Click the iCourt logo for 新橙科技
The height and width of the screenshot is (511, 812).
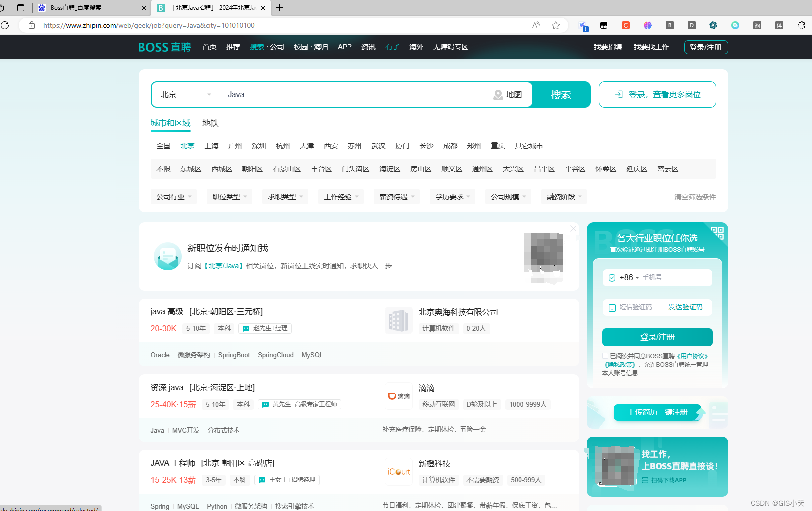(398, 471)
